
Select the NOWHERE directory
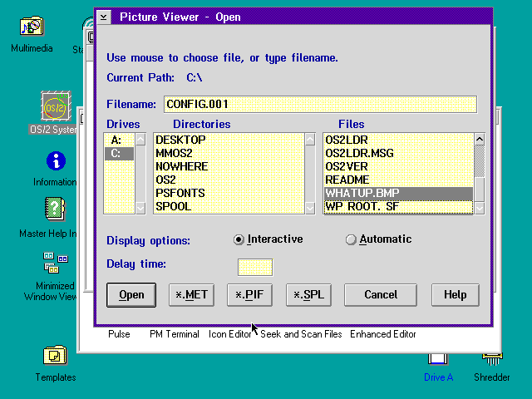[x=229, y=166]
